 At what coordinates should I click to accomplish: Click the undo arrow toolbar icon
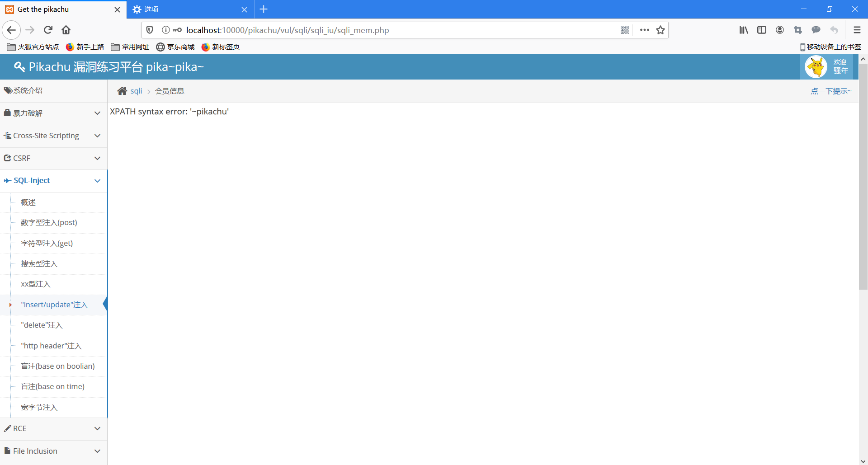[834, 30]
